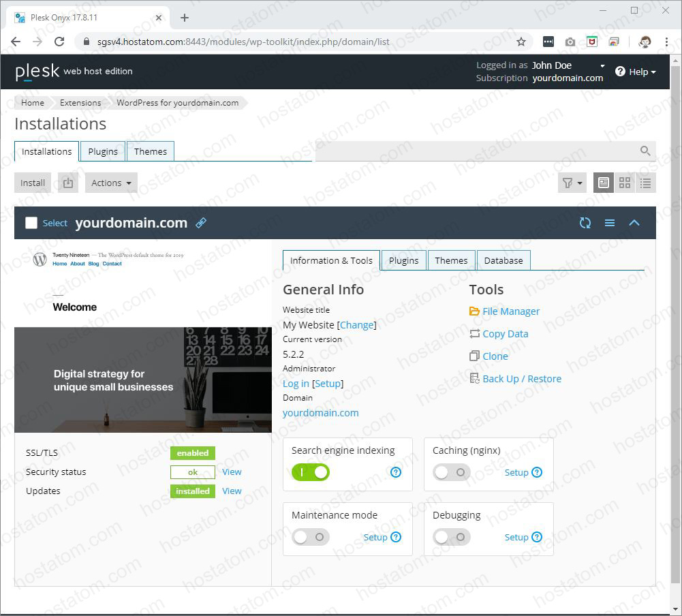Click Setup under Caching (nginx)

coord(518,472)
